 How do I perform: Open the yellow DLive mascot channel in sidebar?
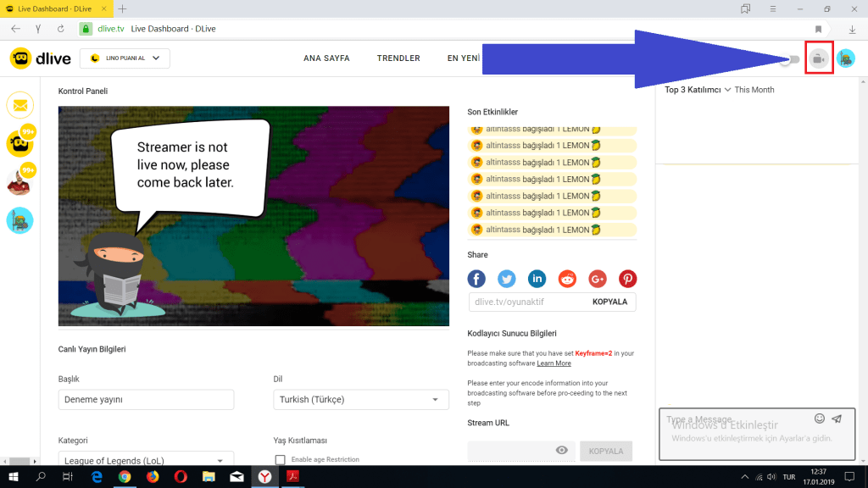(20, 143)
